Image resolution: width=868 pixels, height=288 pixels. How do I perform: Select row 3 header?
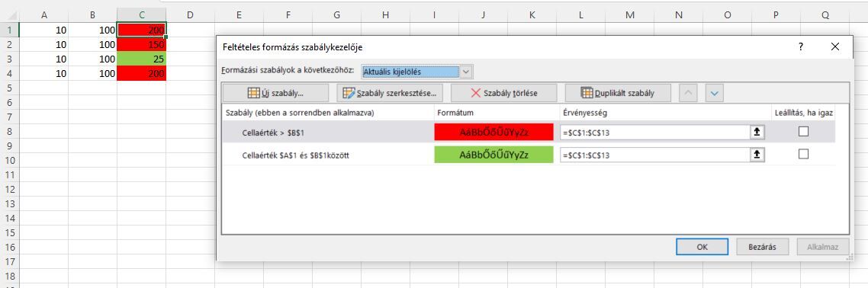pos(9,59)
